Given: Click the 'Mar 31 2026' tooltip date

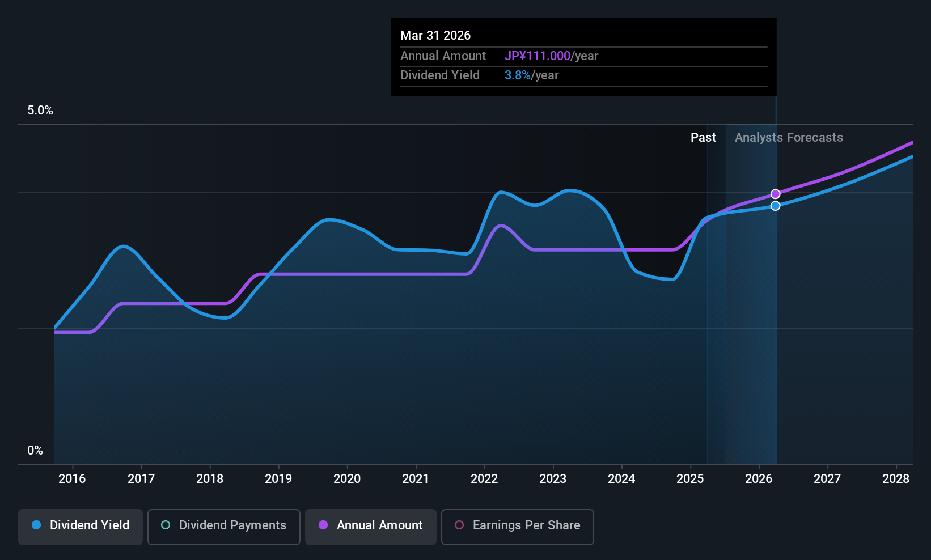Looking at the screenshot, I should click(435, 35).
